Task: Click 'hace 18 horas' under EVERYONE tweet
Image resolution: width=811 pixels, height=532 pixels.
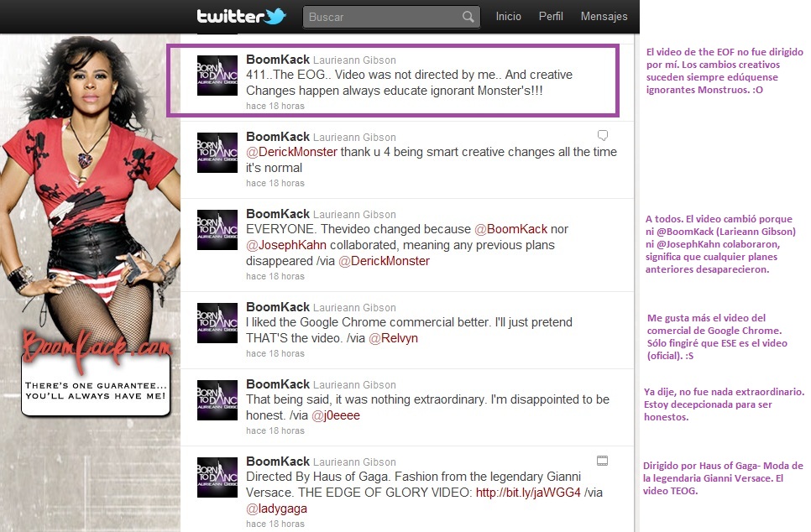Action: [x=275, y=277]
